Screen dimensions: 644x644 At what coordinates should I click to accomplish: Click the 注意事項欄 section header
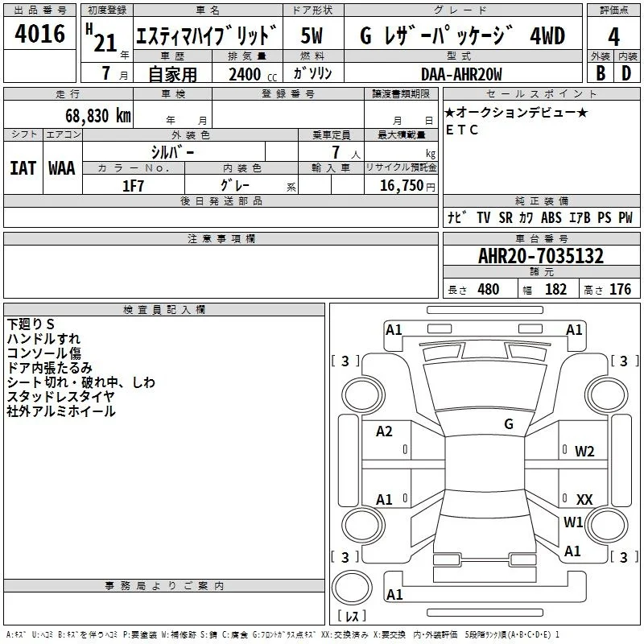[x=221, y=238]
